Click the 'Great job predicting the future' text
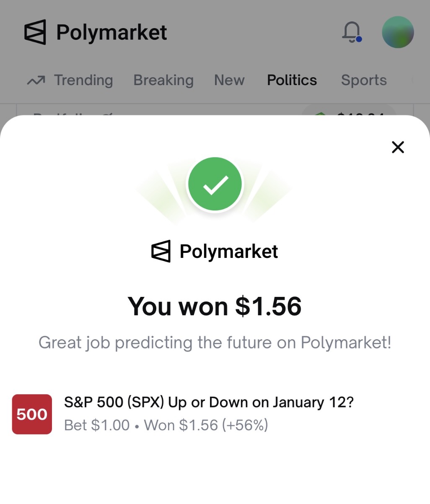 [x=215, y=343]
